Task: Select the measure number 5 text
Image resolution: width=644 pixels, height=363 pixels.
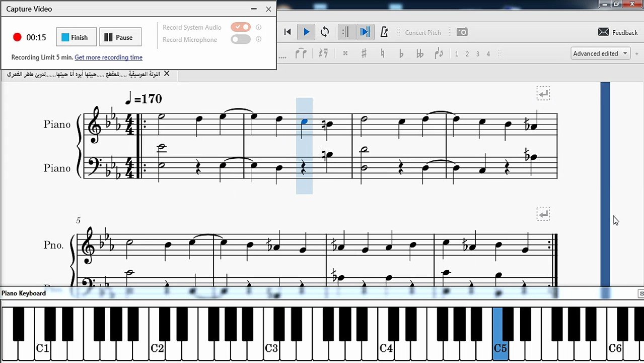Action: click(x=78, y=220)
